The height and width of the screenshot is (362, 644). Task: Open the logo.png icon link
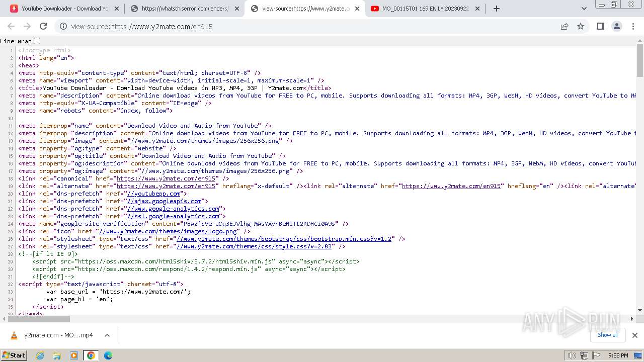pos(168,231)
